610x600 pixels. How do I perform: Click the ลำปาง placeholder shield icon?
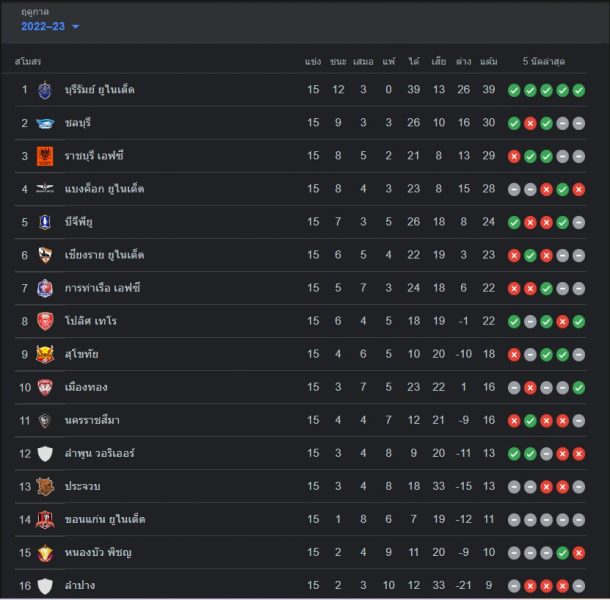[45, 586]
